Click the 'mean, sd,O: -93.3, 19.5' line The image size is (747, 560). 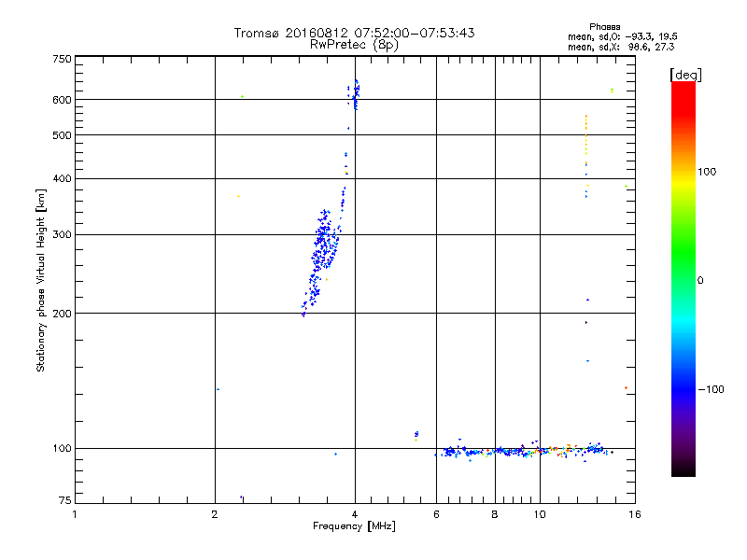622,36
